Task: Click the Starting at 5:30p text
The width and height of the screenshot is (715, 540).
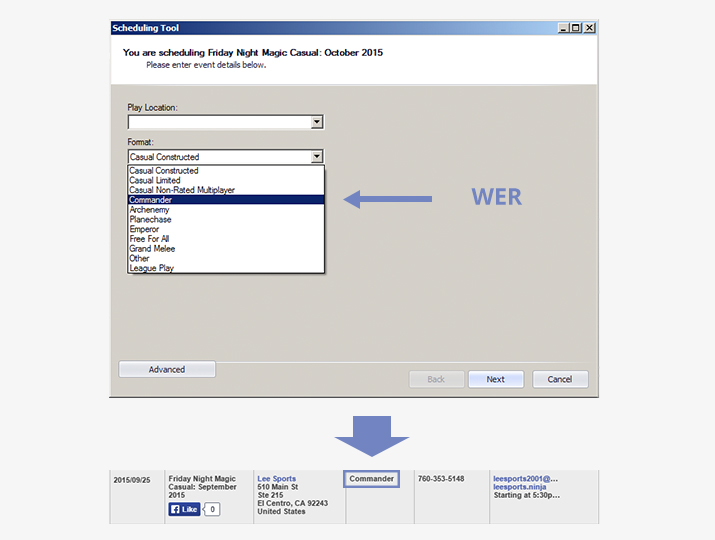Action: [527, 495]
